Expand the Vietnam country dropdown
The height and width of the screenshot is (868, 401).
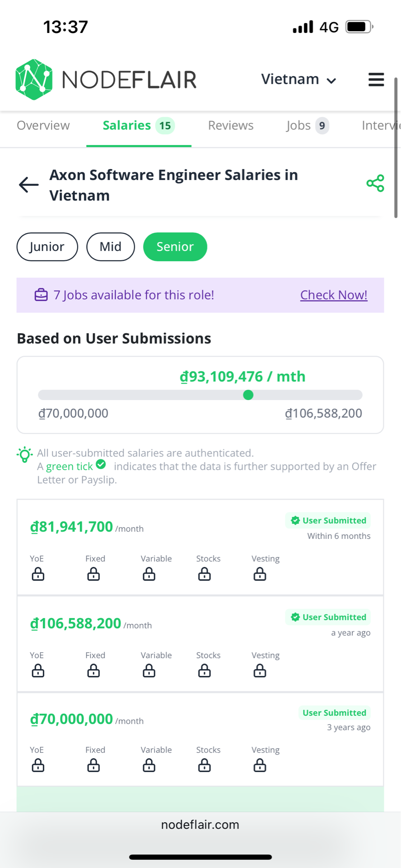299,80
